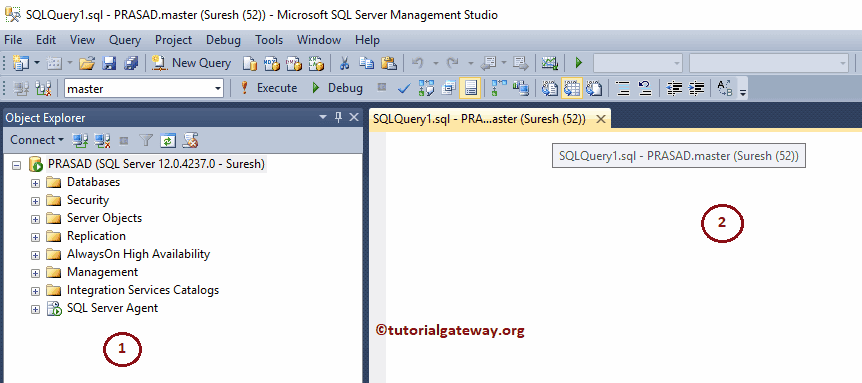Expand the Server Objects node
Screen dimensions: 862x383
(36, 219)
